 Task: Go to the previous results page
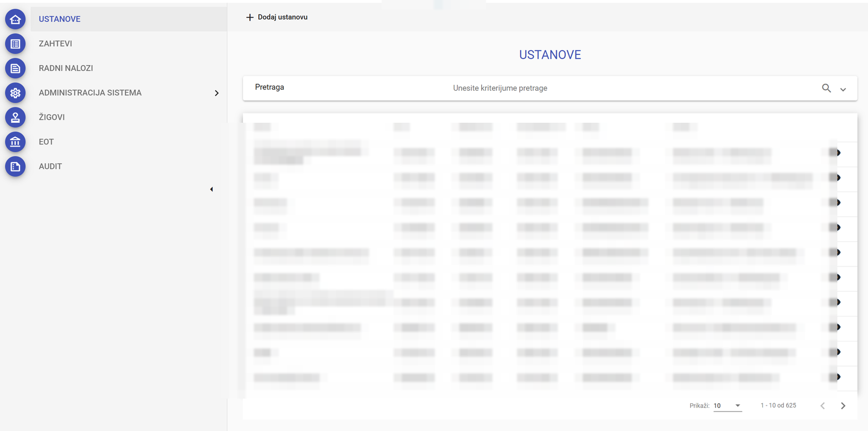822,405
